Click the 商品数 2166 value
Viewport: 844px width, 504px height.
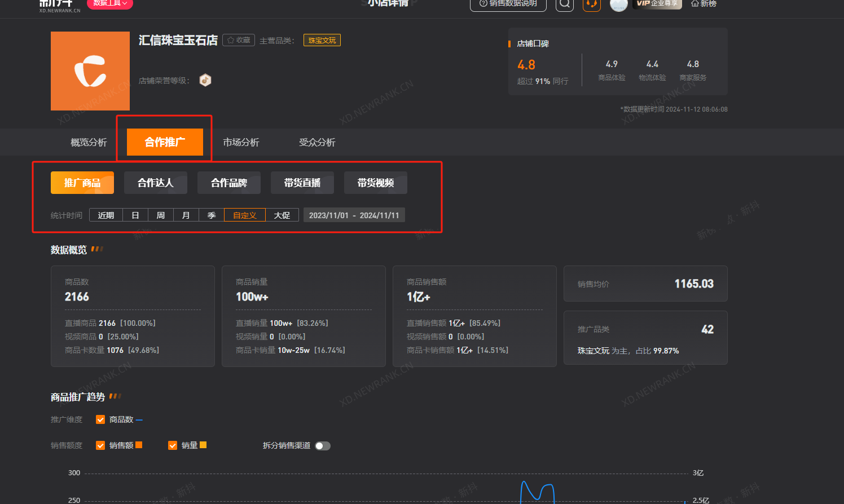tap(77, 297)
